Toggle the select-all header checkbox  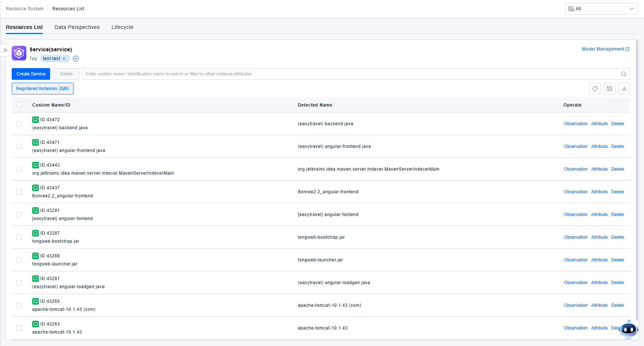(19, 105)
